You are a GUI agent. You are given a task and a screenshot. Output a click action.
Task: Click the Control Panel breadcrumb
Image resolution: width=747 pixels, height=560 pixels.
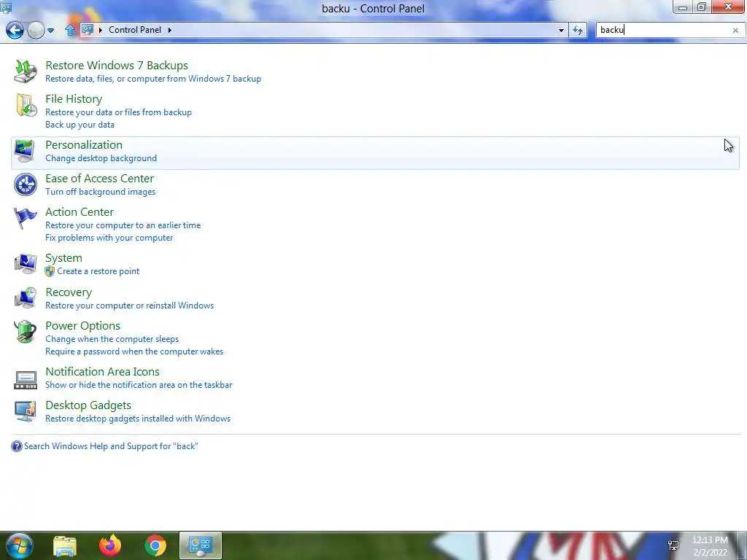click(135, 29)
